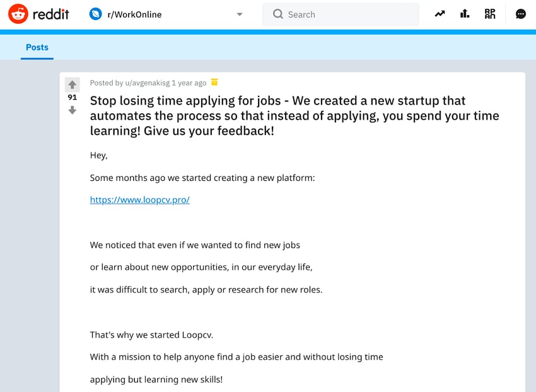
Task: Click the r/WorkOnline community icon
Action: [x=96, y=14]
